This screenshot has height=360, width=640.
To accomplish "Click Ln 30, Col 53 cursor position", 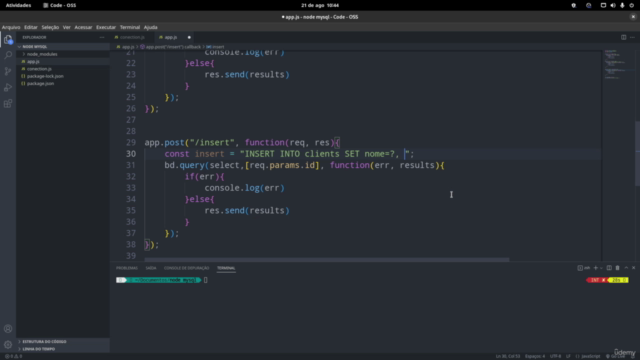I will [x=508, y=356].
